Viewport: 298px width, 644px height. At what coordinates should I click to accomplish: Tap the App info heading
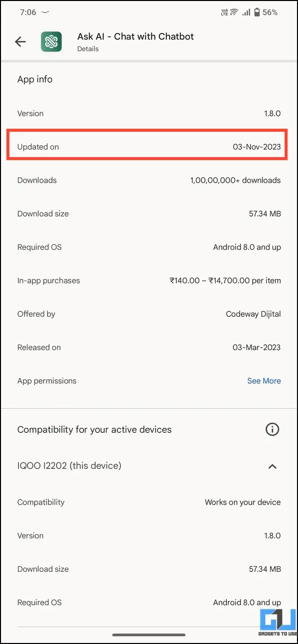pyautogui.click(x=35, y=79)
